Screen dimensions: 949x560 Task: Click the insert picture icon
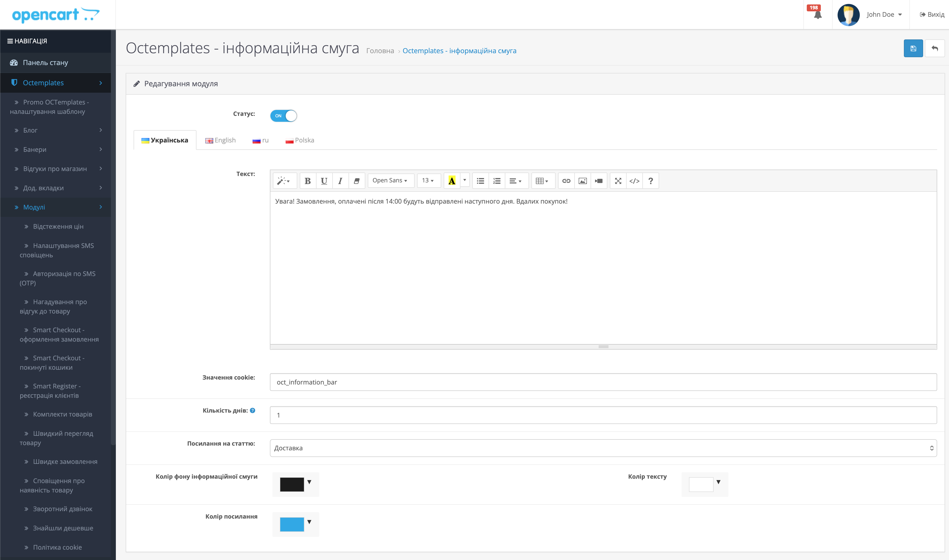582,181
